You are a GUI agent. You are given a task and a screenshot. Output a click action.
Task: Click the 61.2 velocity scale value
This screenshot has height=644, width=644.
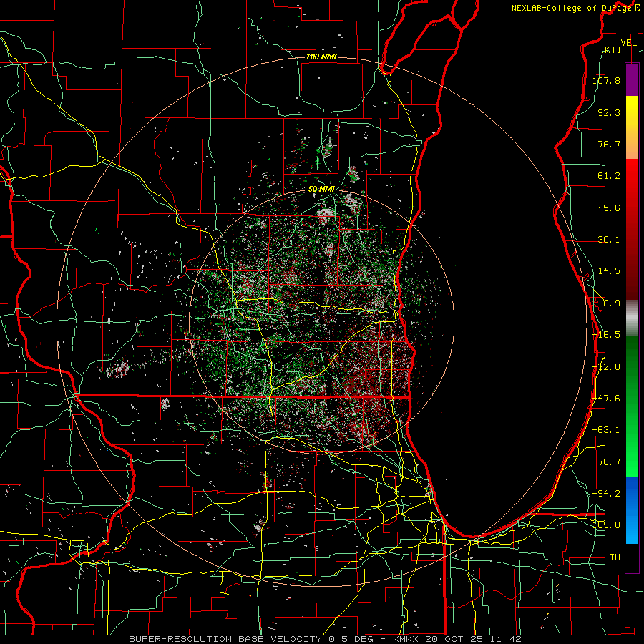(609, 176)
